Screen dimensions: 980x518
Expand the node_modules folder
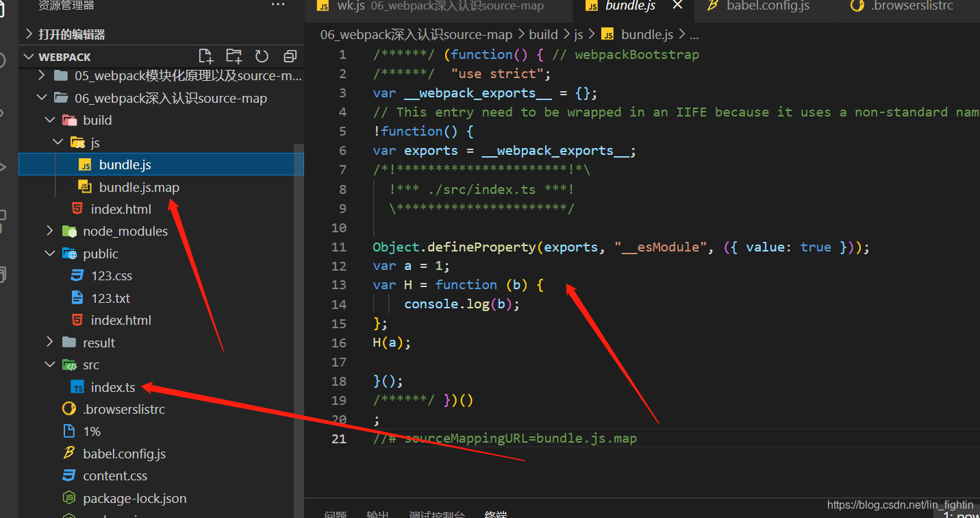point(50,231)
